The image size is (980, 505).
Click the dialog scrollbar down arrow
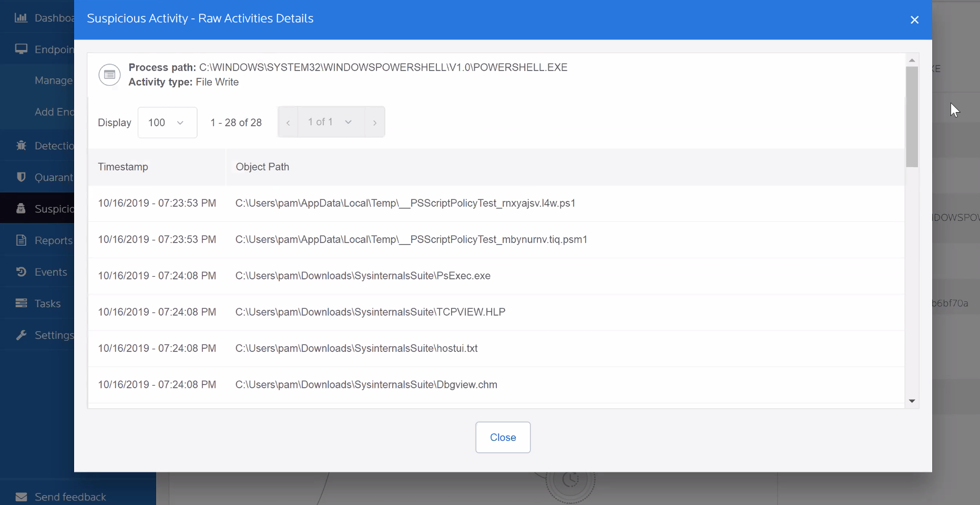[912, 401]
